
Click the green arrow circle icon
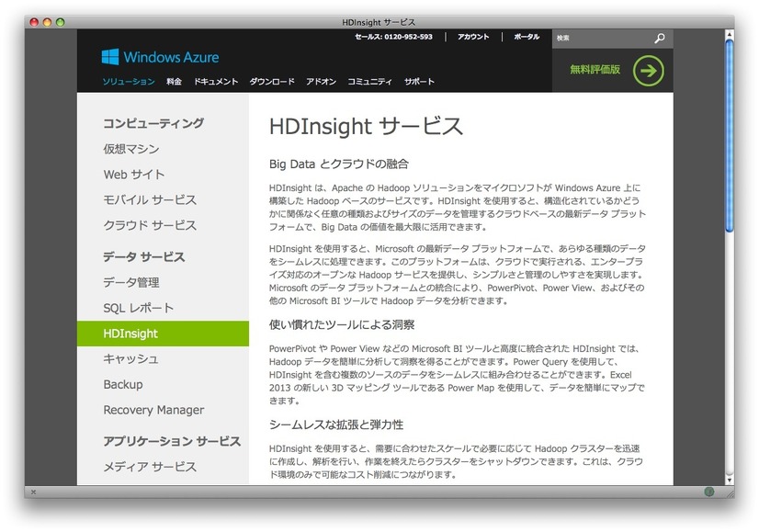pyautogui.click(x=648, y=71)
